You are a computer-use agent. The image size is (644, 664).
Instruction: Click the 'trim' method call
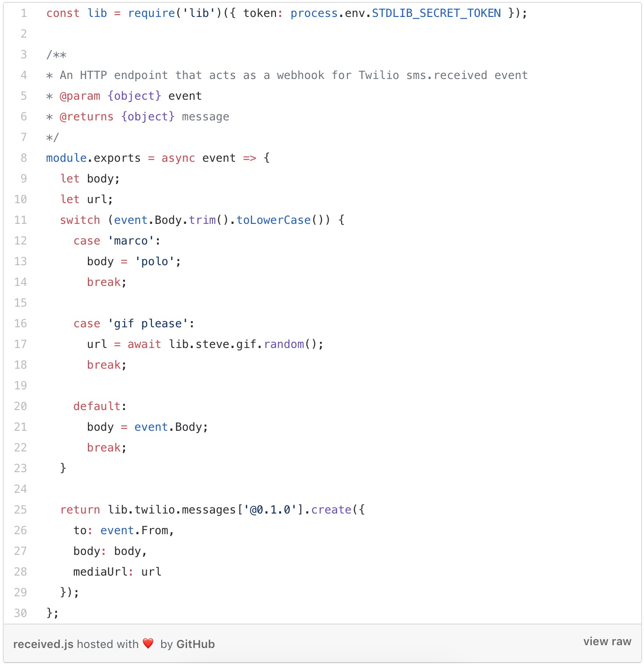(x=202, y=220)
